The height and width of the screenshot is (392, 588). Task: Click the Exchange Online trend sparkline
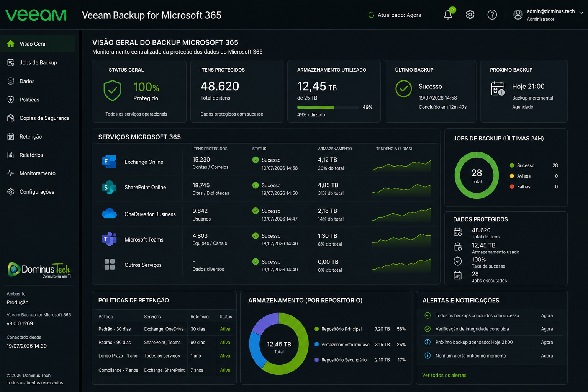click(401, 166)
